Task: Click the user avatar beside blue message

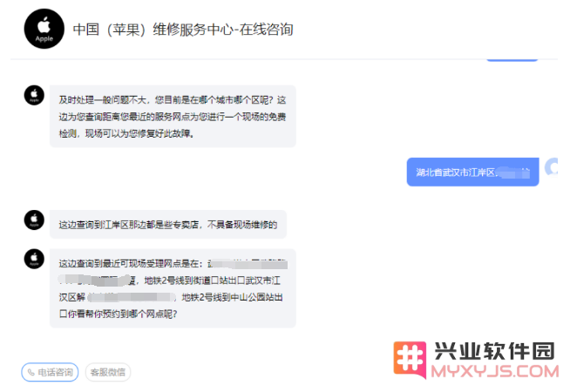Action: pos(552,167)
